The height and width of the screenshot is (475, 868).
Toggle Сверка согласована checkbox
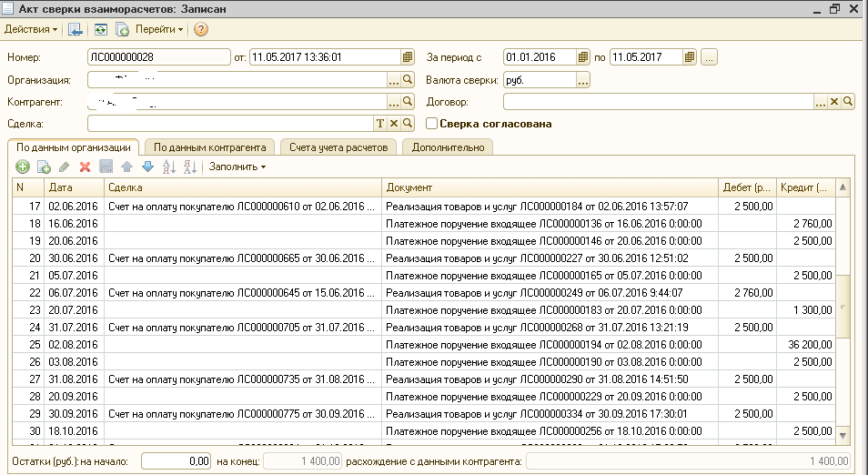pos(431,124)
